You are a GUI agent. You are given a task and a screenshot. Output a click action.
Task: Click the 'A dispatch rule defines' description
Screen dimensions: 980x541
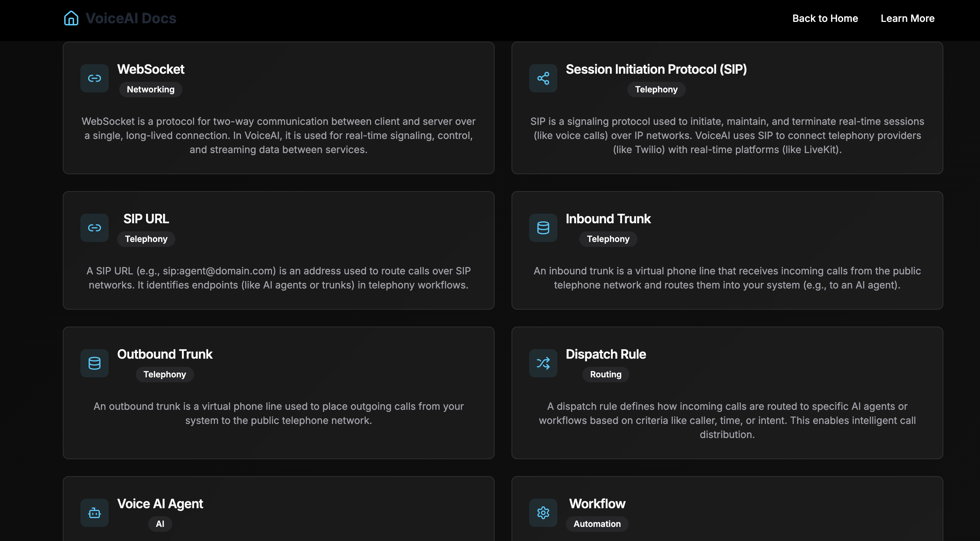coord(727,420)
